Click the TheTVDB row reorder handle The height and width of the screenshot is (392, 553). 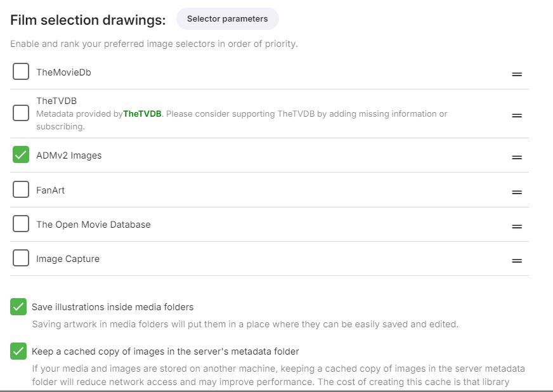(517, 115)
